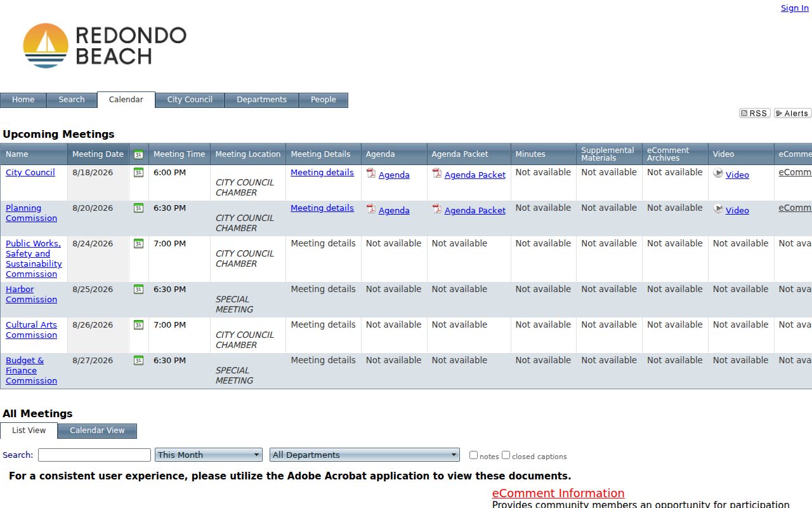This screenshot has height=508, width=812.
Task: Click the meeting Search input field
Action: point(95,455)
